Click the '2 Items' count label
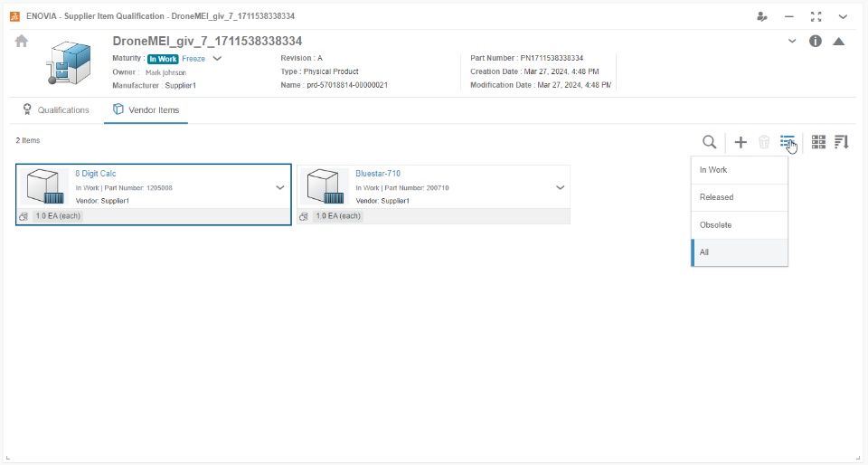 [28, 140]
